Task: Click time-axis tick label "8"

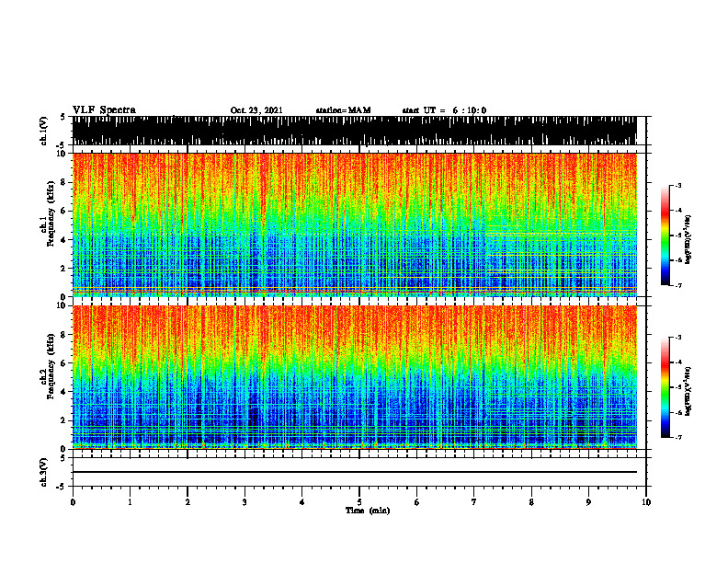Action: [531, 502]
